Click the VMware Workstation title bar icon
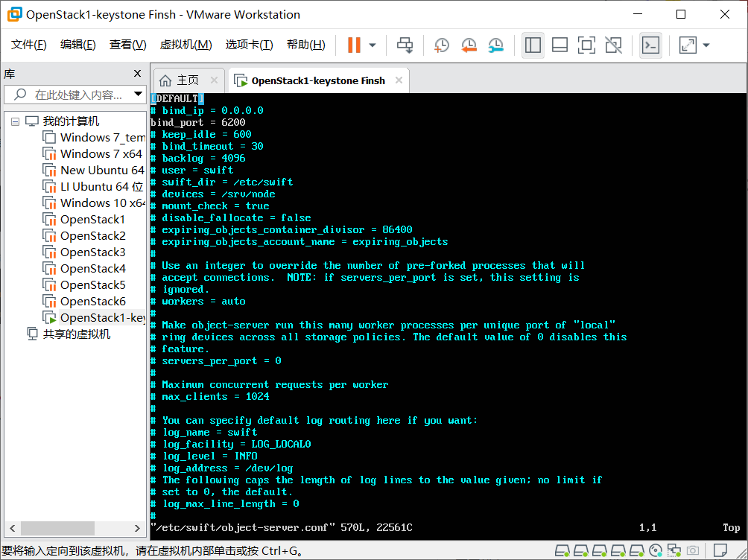This screenshot has height=560, width=748. [15, 14]
